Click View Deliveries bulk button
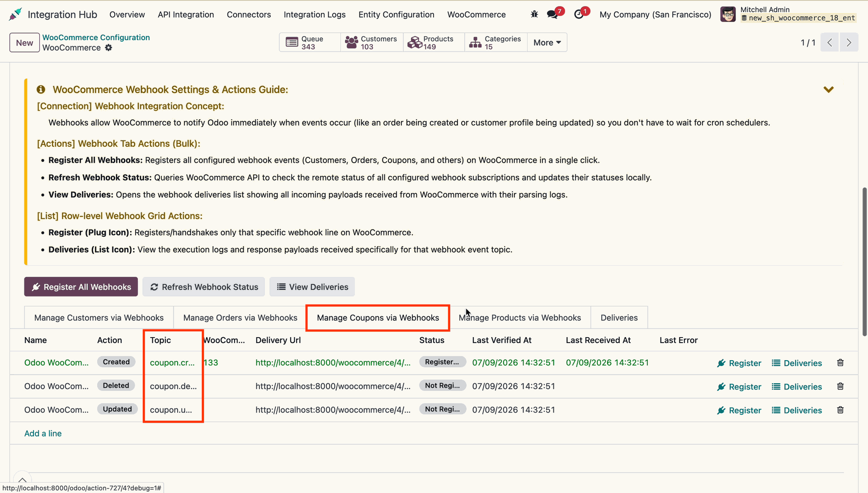 pos(312,287)
